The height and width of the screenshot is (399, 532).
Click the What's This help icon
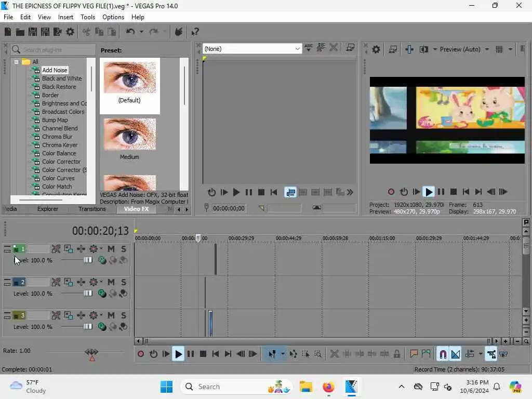coord(195,32)
